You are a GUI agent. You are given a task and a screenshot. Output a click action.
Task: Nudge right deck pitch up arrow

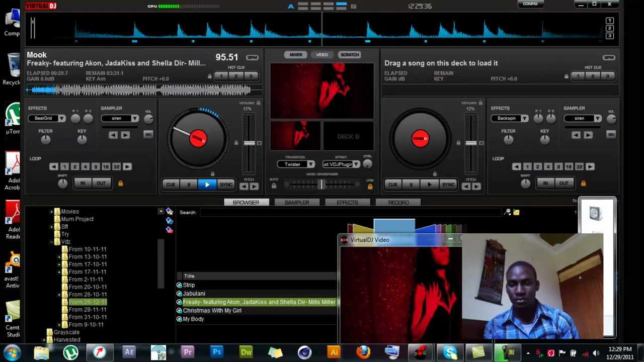pyautogui.click(x=476, y=187)
